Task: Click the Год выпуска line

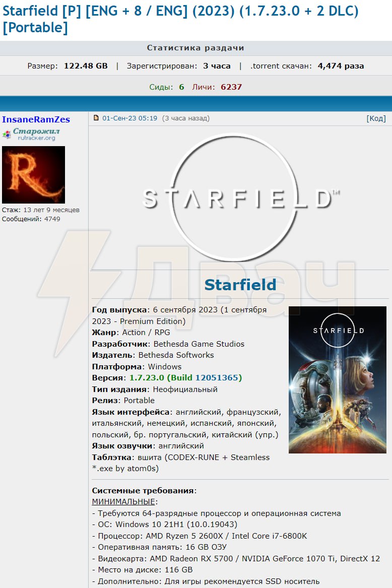Action: click(179, 315)
